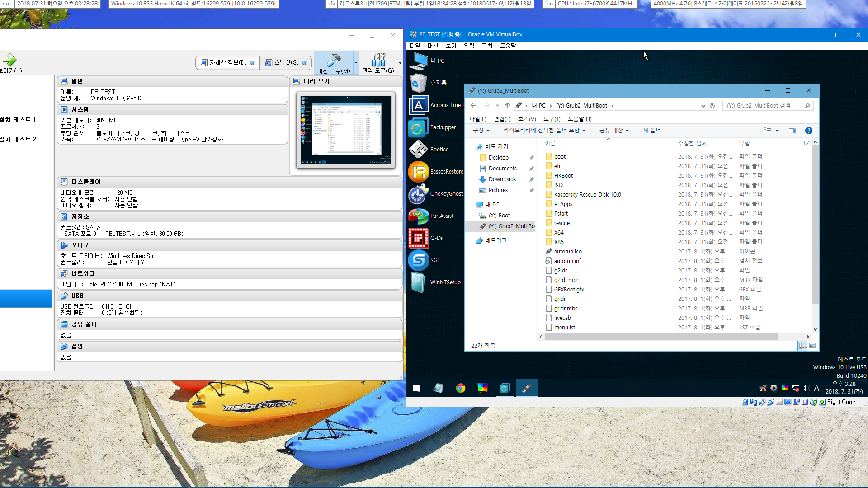Click the 전역 도구(G) global tools icon

click(x=378, y=63)
